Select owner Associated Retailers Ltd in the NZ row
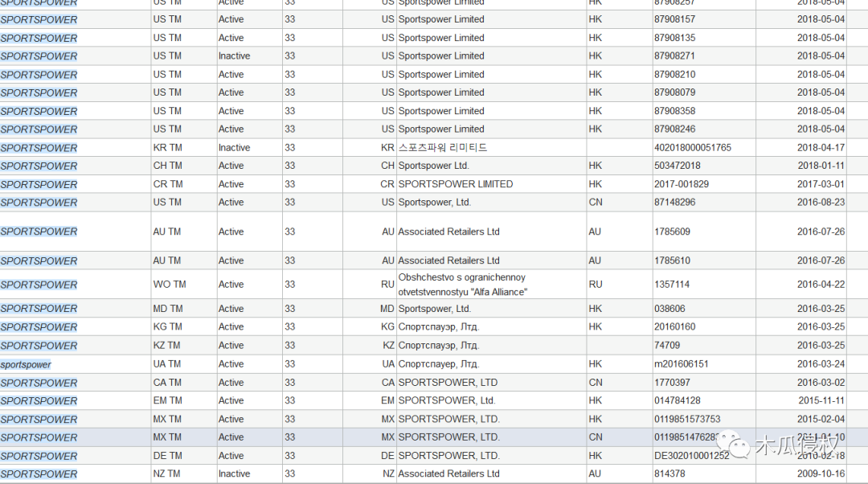 449,474
